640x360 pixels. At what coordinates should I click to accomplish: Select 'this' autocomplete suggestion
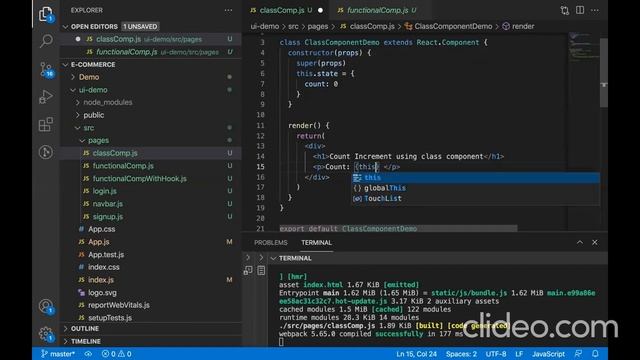pyautogui.click(x=476, y=178)
